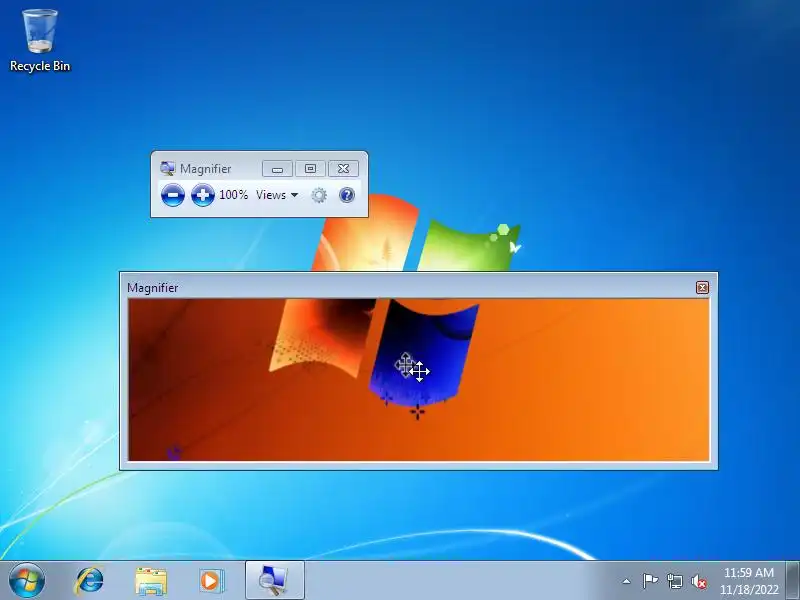The width and height of the screenshot is (800, 600).
Task: Open Windows Explorer from taskbar
Action: [151, 582]
